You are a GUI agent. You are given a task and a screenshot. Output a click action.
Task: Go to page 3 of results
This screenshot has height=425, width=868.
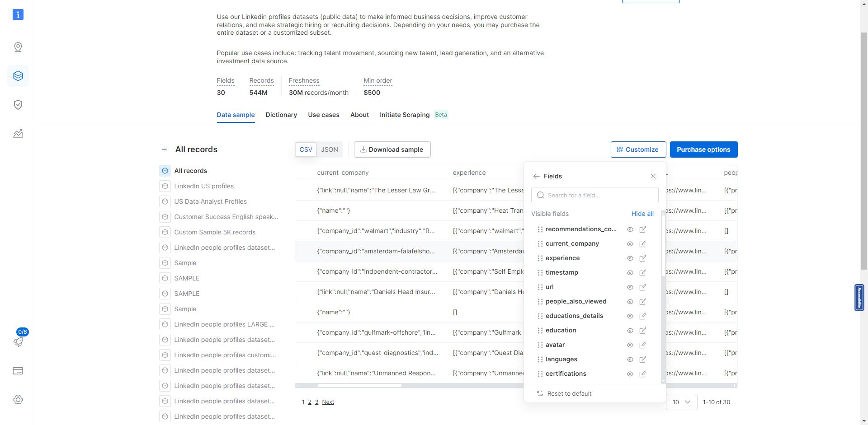tap(316, 402)
